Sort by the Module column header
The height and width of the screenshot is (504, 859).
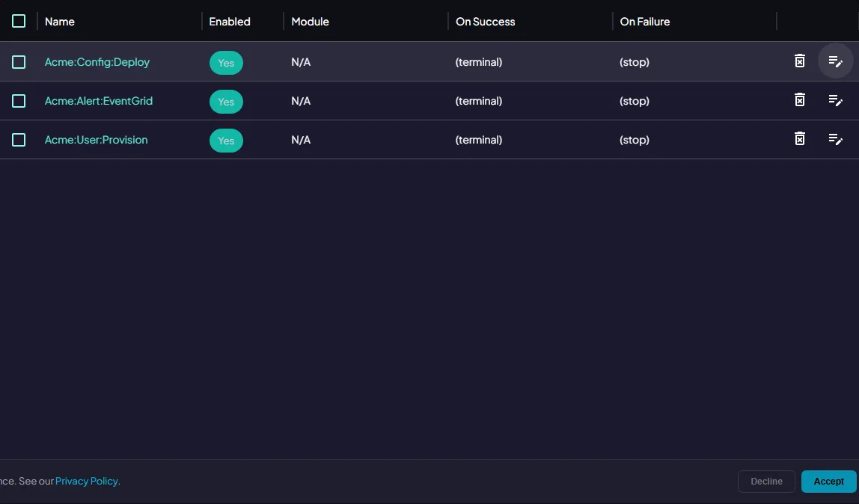coord(310,22)
